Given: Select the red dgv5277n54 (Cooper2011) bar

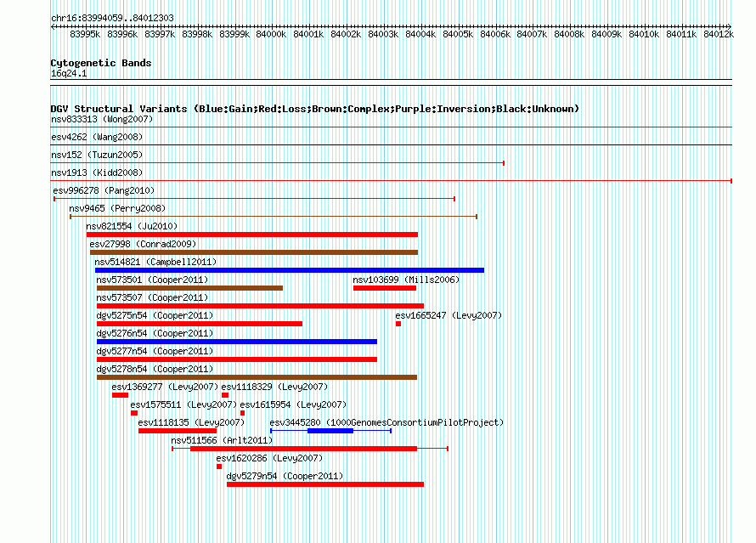Looking at the screenshot, I should 237,359.
